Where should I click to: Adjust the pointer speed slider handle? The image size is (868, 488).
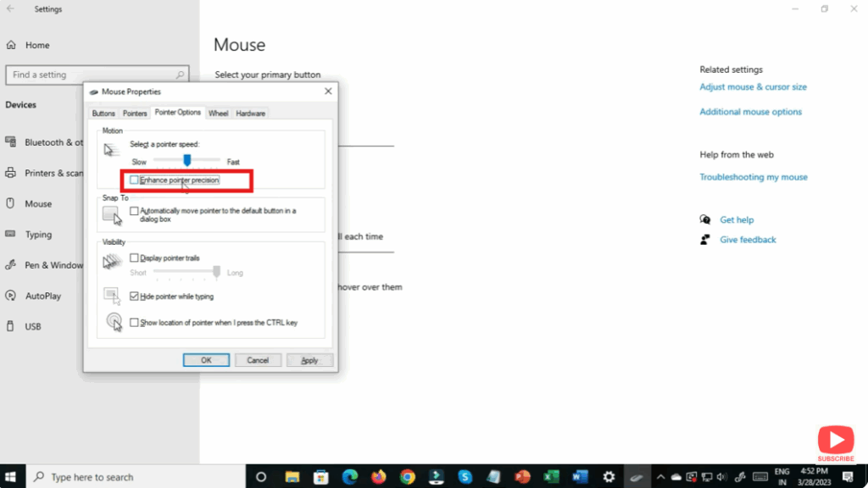click(188, 161)
